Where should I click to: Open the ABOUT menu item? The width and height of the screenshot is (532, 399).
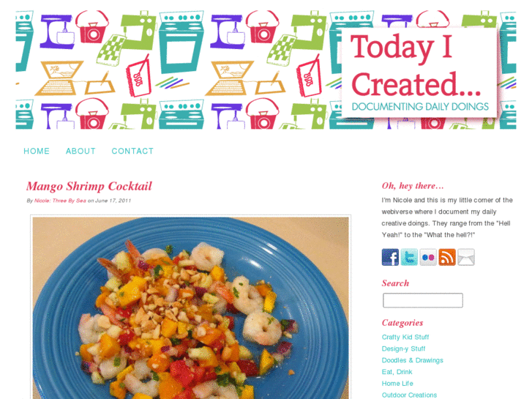click(80, 151)
